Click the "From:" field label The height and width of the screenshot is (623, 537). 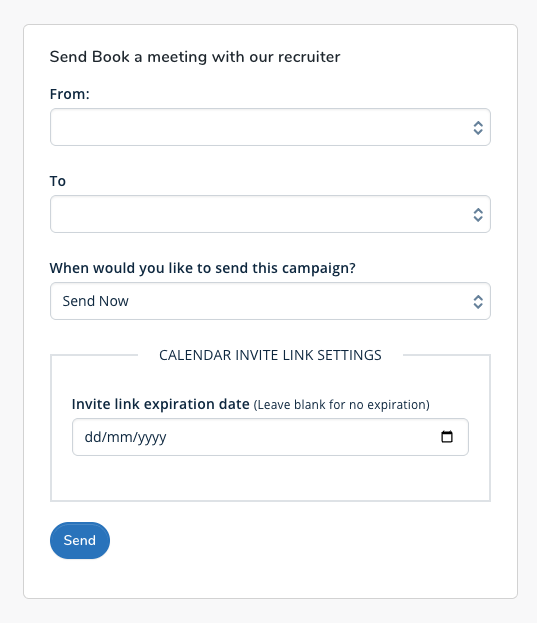70,94
